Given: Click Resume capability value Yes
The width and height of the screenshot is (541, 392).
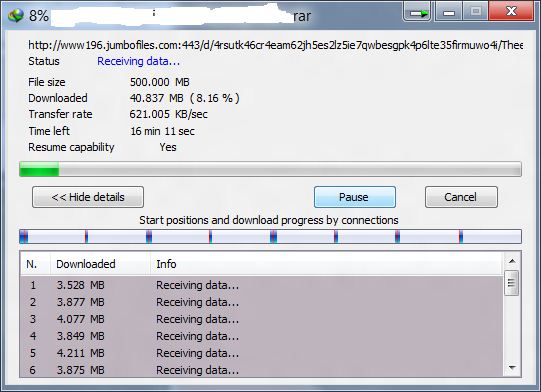Looking at the screenshot, I should pos(168,147).
